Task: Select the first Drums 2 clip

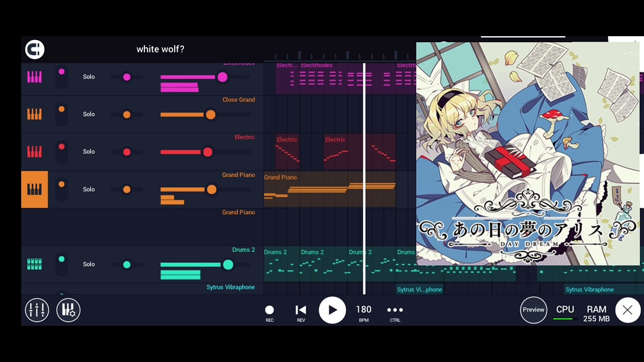Action: (x=282, y=264)
